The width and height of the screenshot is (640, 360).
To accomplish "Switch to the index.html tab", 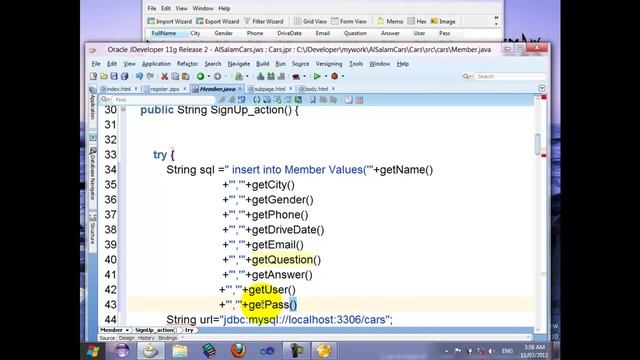I will (118, 89).
